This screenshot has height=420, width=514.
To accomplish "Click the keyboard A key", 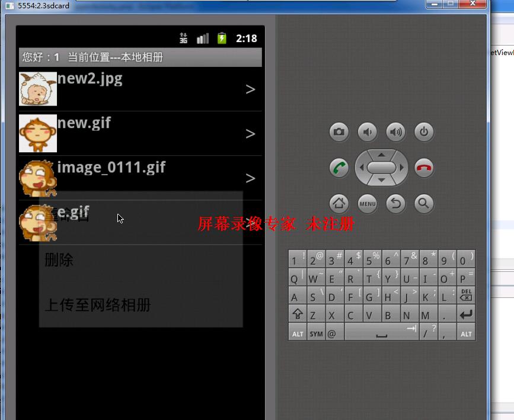I will click(298, 294).
